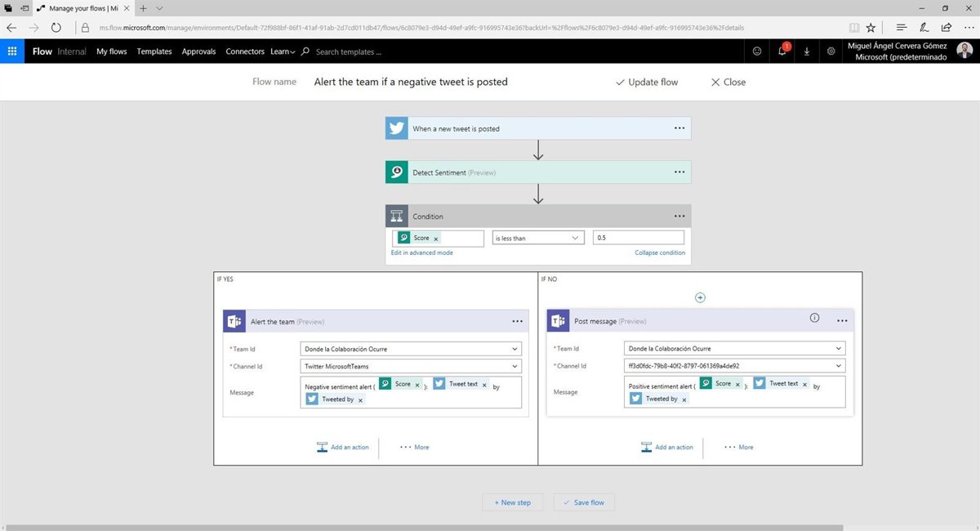Expand Team Id dropdown in Alert the team
The width and height of the screenshot is (980, 531).
514,349
